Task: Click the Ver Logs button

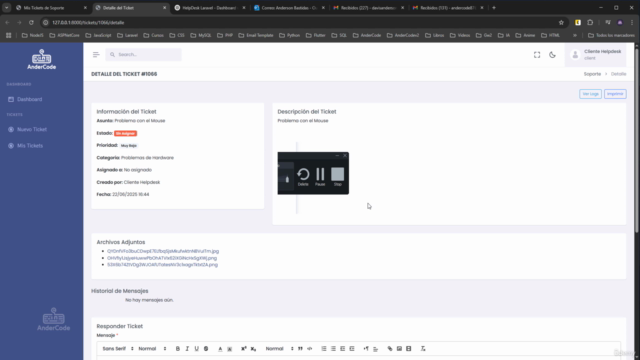Action: [590, 94]
